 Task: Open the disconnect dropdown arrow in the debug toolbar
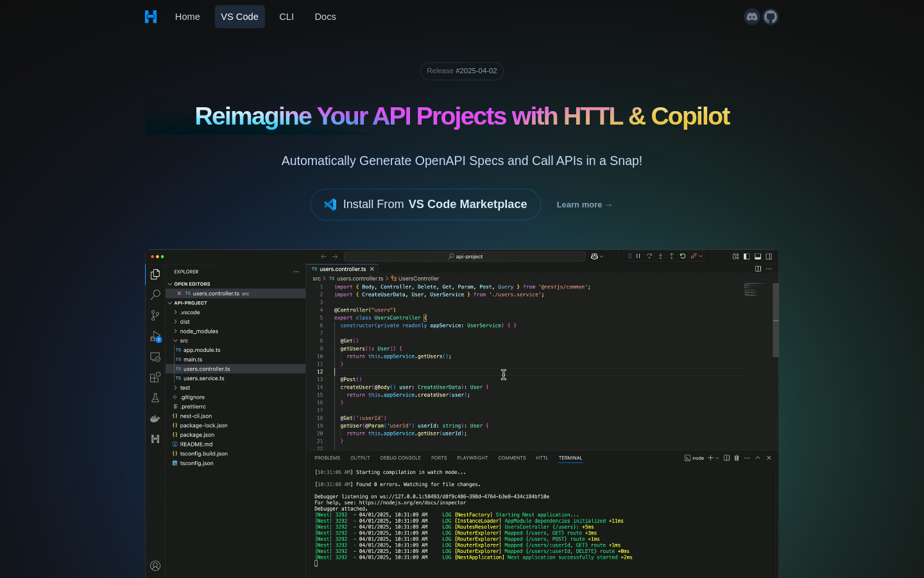tap(701, 256)
